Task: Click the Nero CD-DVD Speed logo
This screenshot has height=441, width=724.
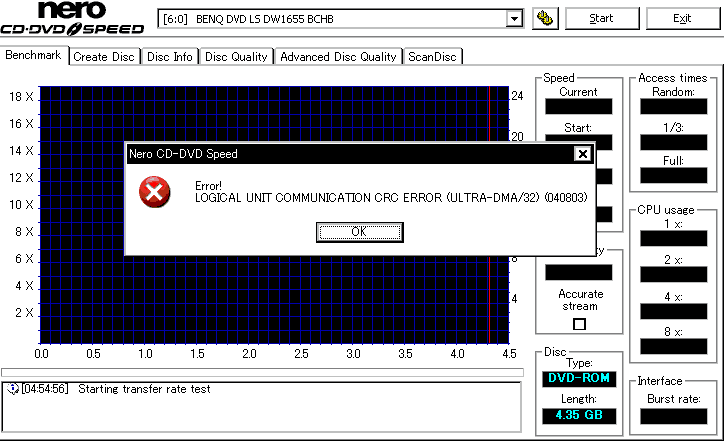Action: (72, 18)
